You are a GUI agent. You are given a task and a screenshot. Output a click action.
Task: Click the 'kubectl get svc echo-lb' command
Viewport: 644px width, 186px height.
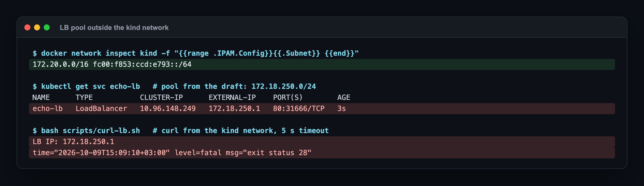point(86,86)
